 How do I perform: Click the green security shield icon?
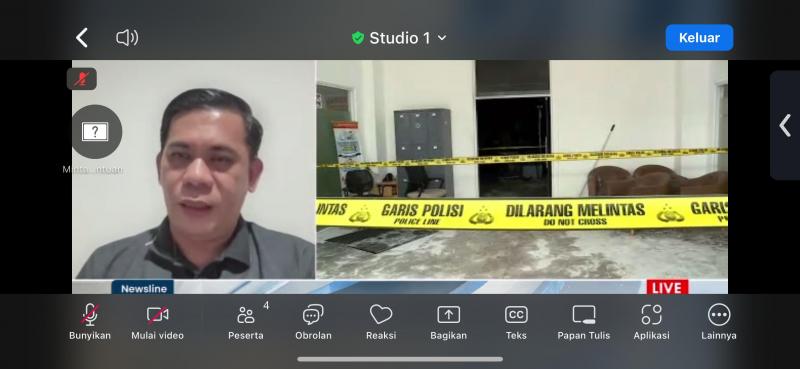coord(358,38)
